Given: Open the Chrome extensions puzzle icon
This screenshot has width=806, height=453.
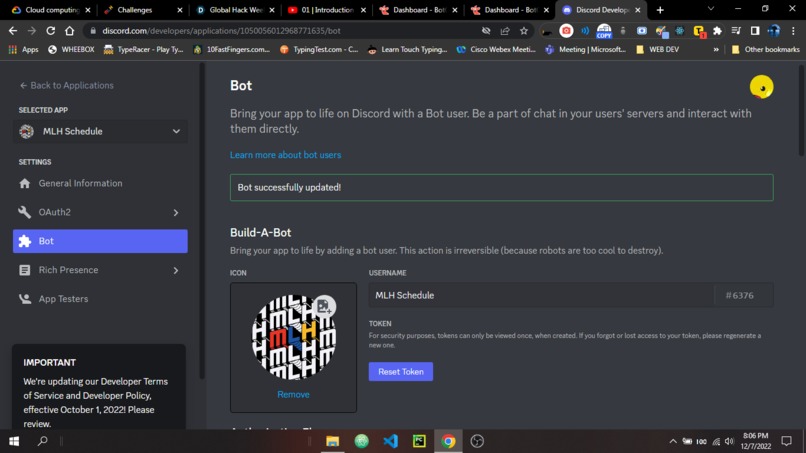Looking at the screenshot, I should pyautogui.click(x=717, y=31).
